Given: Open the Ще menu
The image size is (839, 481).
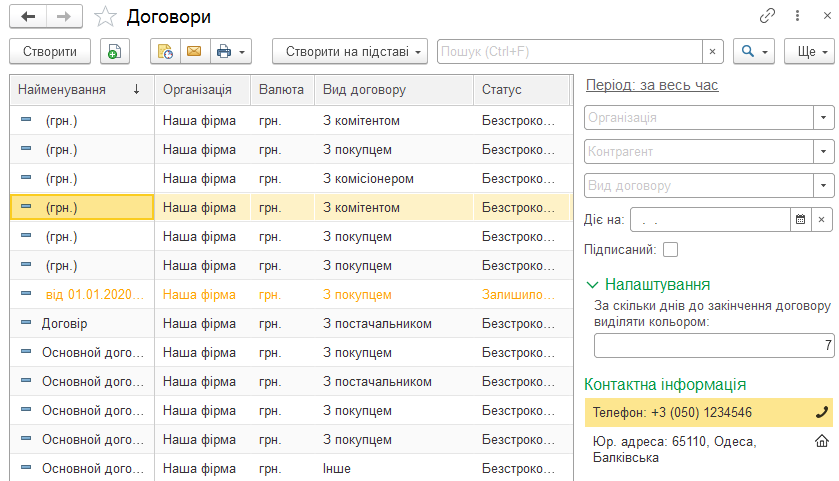Looking at the screenshot, I should (809, 51).
